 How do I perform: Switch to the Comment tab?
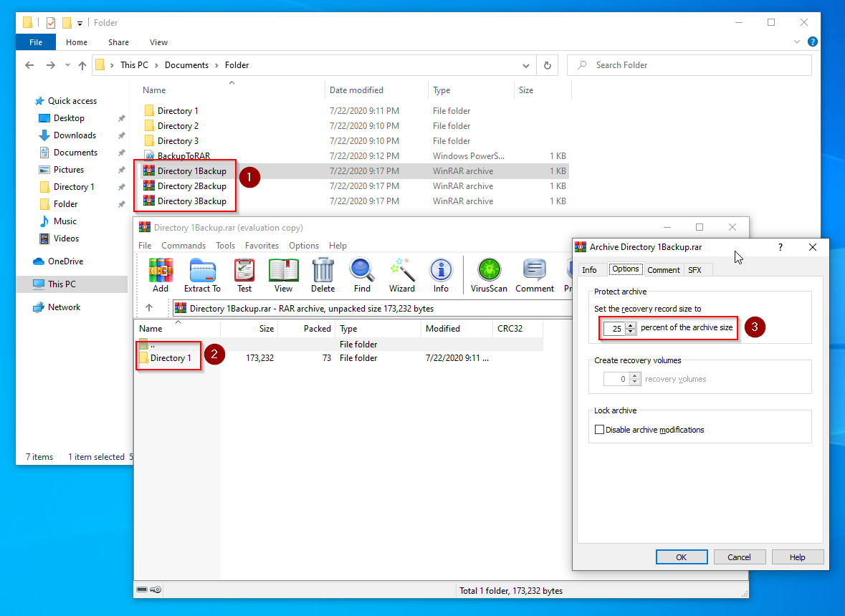(663, 270)
